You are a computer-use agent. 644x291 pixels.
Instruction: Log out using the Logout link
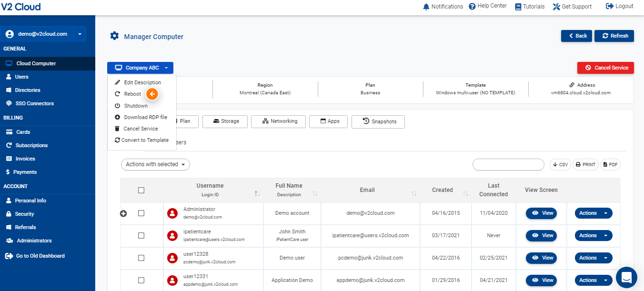(619, 6)
